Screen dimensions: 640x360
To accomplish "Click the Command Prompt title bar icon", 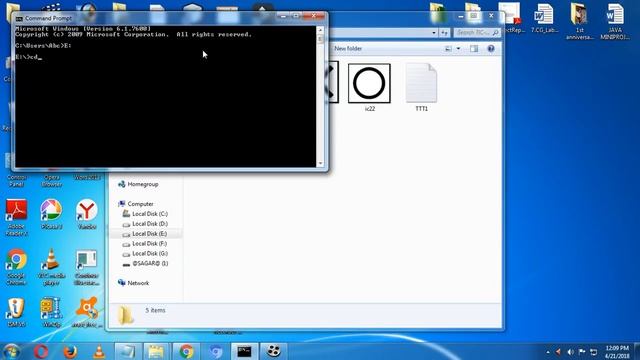I will click(x=19, y=18).
